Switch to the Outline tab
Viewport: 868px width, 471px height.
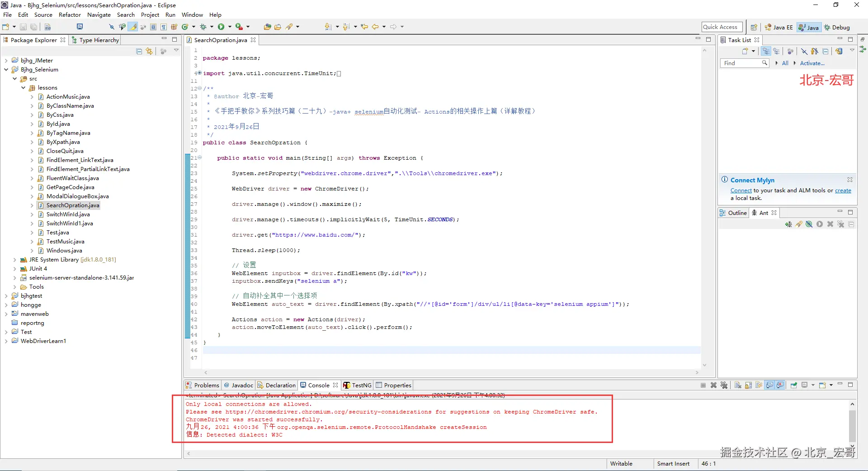[733, 213]
